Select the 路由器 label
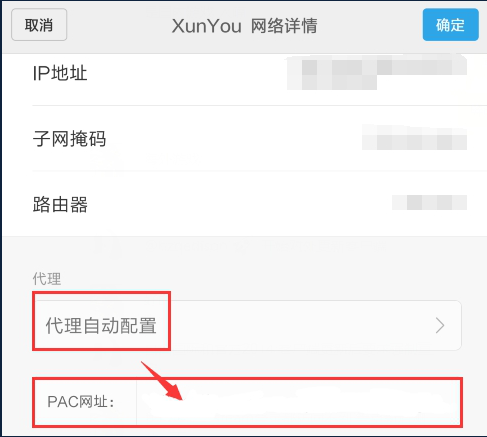The width and height of the screenshot is (487, 437). point(60,204)
